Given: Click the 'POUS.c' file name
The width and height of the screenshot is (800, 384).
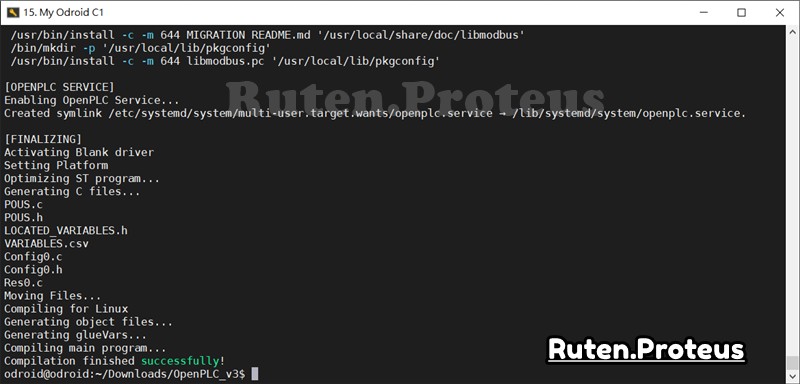Looking at the screenshot, I should click(x=23, y=204).
